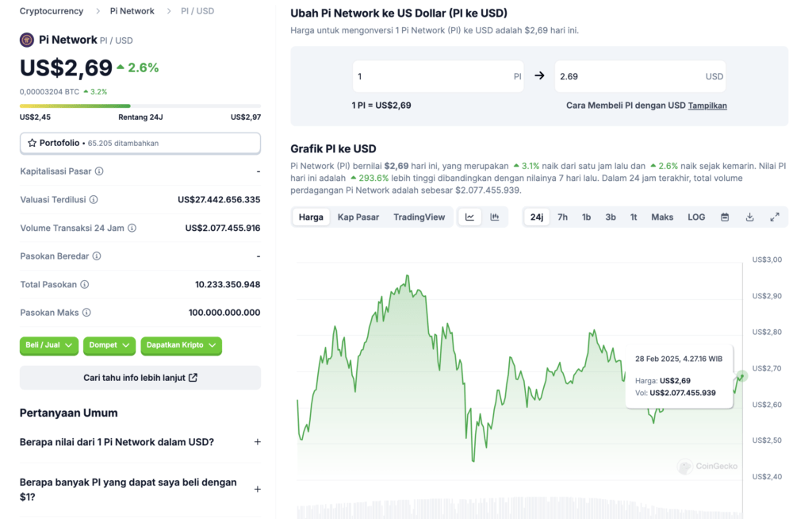Click the US$2,69 main price heading
The image size is (812, 519).
pos(66,68)
